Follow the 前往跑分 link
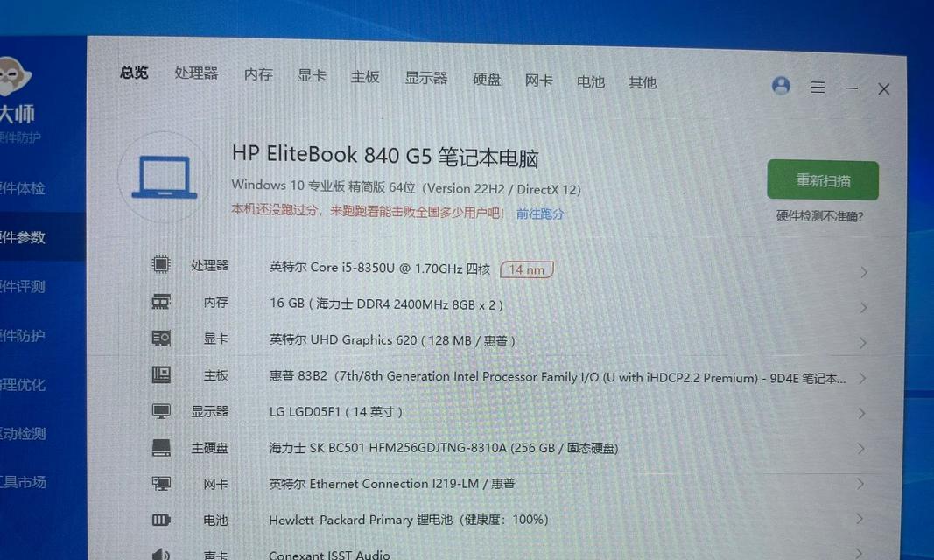 coord(540,213)
